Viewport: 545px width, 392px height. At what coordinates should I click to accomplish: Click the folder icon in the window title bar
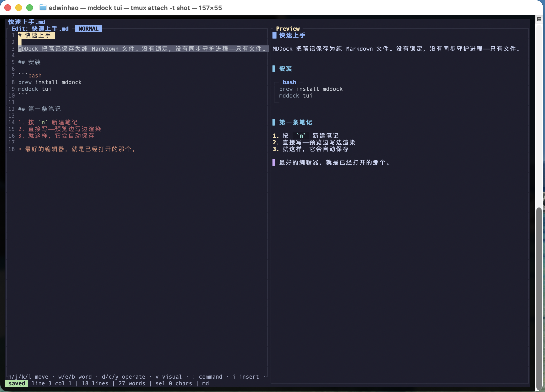click(x=43, y=7)
